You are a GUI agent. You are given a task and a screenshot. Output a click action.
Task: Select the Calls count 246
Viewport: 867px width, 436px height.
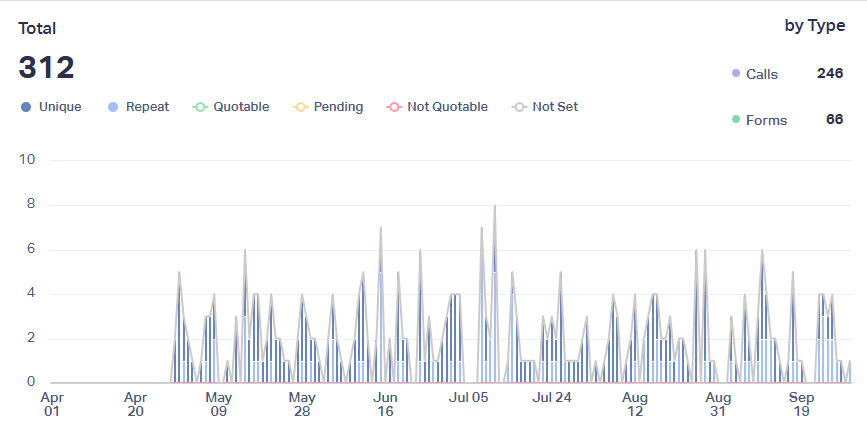point(829,73)
